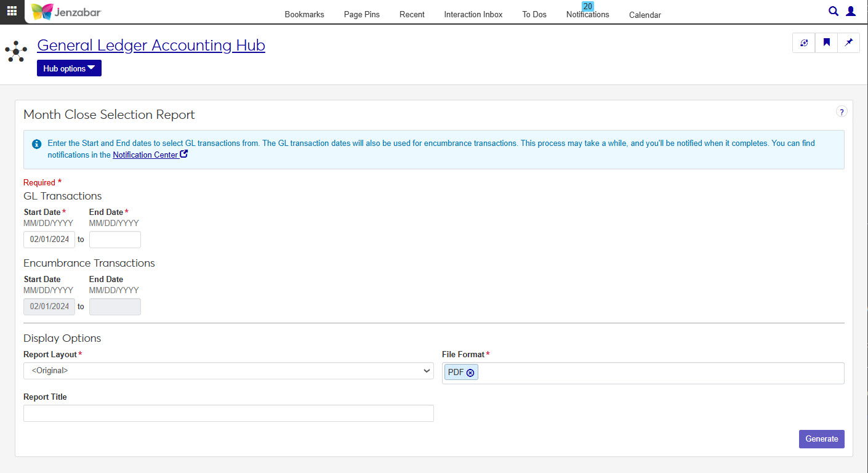Viewport: 868px width, 473px height.
Task: Open the user profile icon
Action: 851,11
